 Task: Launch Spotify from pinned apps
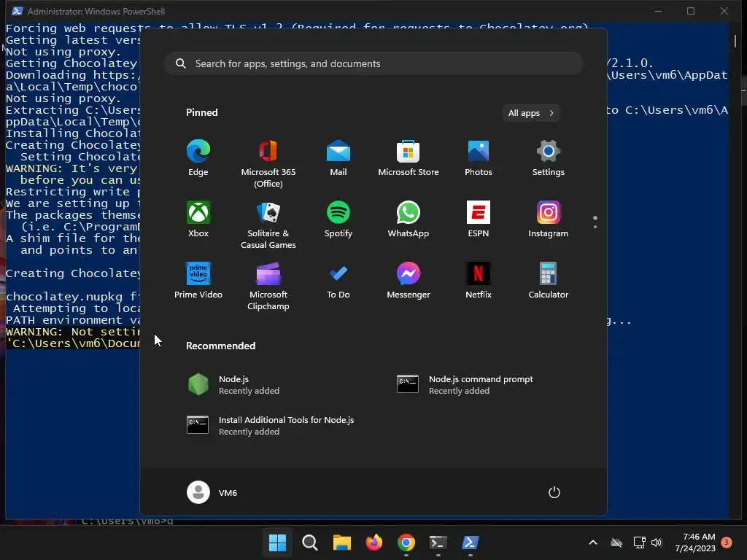click(338, 219)
